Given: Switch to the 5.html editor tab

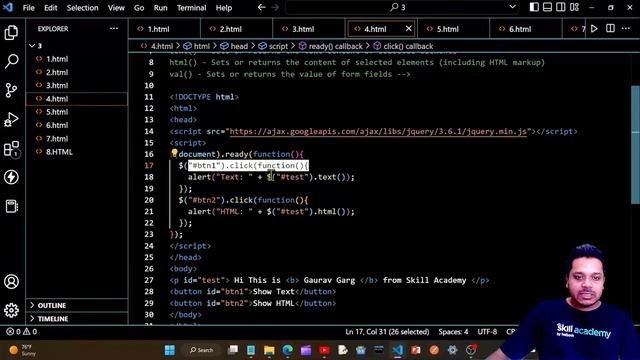Looking at the screenshot, I should pos(453,29).
